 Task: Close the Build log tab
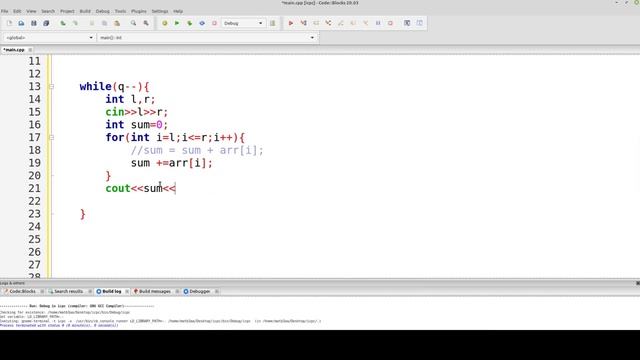coord(127,291)
